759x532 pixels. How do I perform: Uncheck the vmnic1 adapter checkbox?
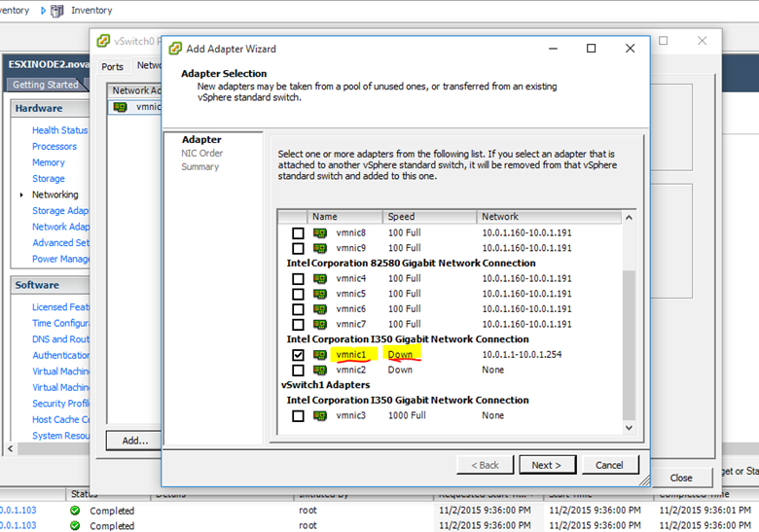tap(298, 355)
